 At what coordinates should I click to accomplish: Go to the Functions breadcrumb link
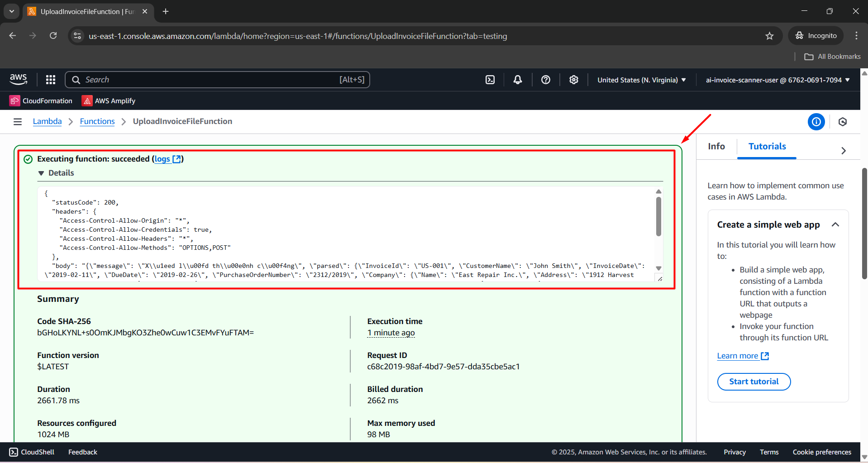tap(97, 121)
